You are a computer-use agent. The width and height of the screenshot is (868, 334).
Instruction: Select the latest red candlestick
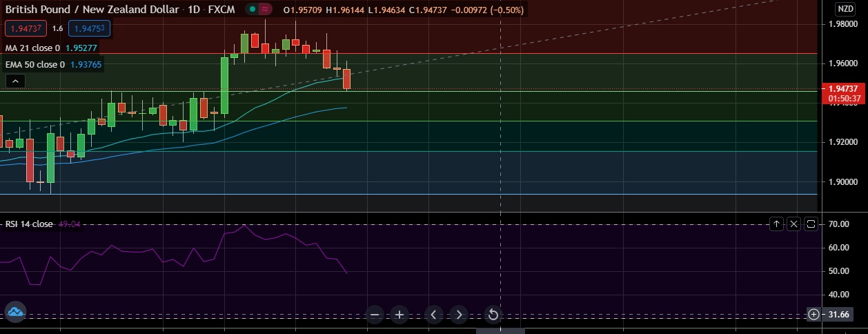(x=346, y=79)
